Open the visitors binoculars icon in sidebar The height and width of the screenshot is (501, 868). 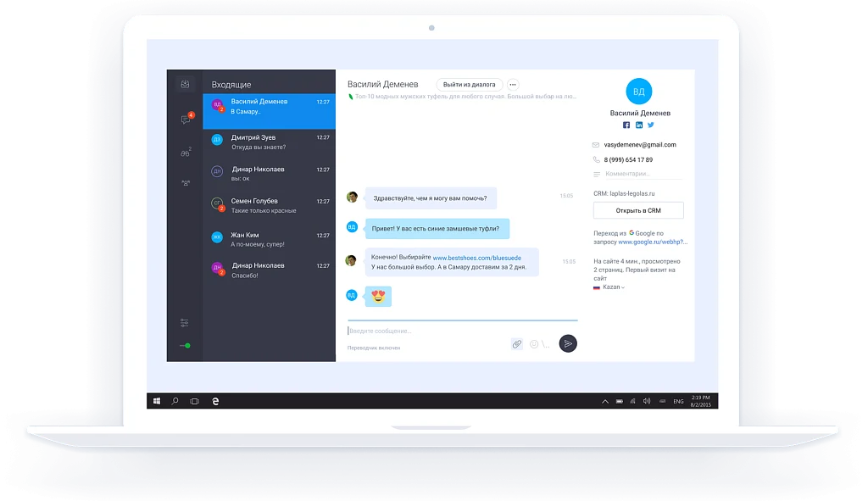click(186, 153)
